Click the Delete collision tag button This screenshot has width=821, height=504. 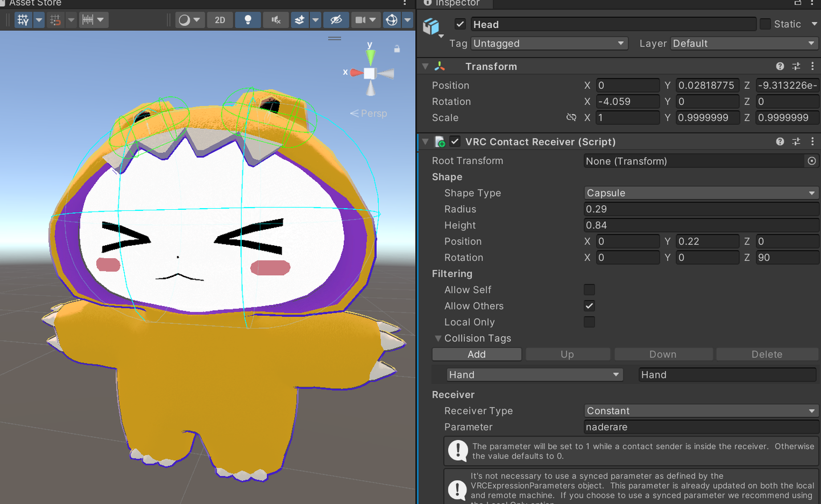pos(767,354)
